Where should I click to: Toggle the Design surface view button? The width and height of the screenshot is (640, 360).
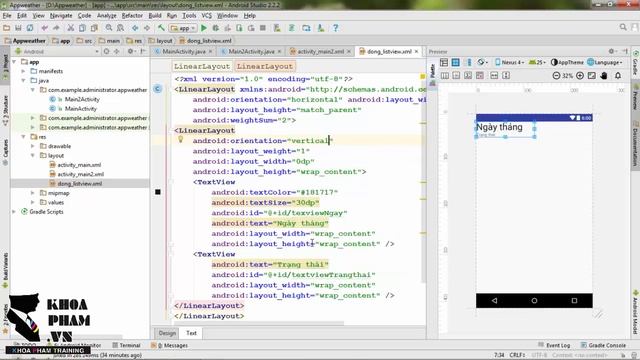(444, 62)
